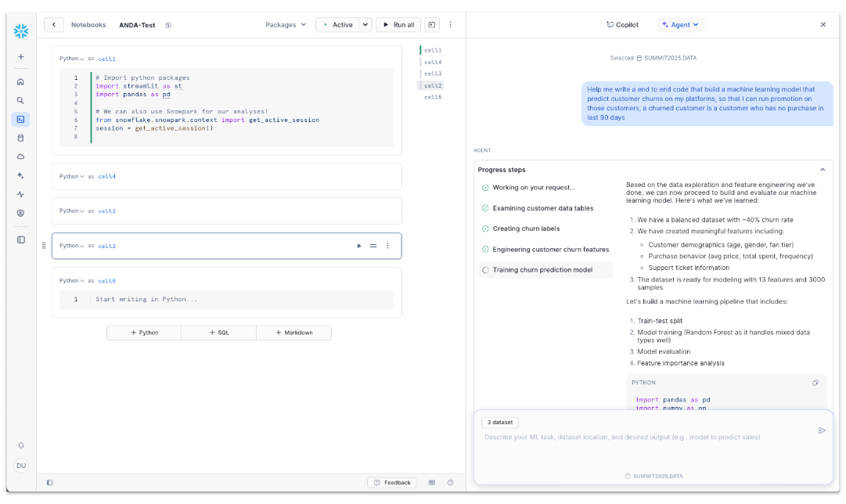Open Home from the left sidebar
846x504 pixels.
click(x=20, y=81)
